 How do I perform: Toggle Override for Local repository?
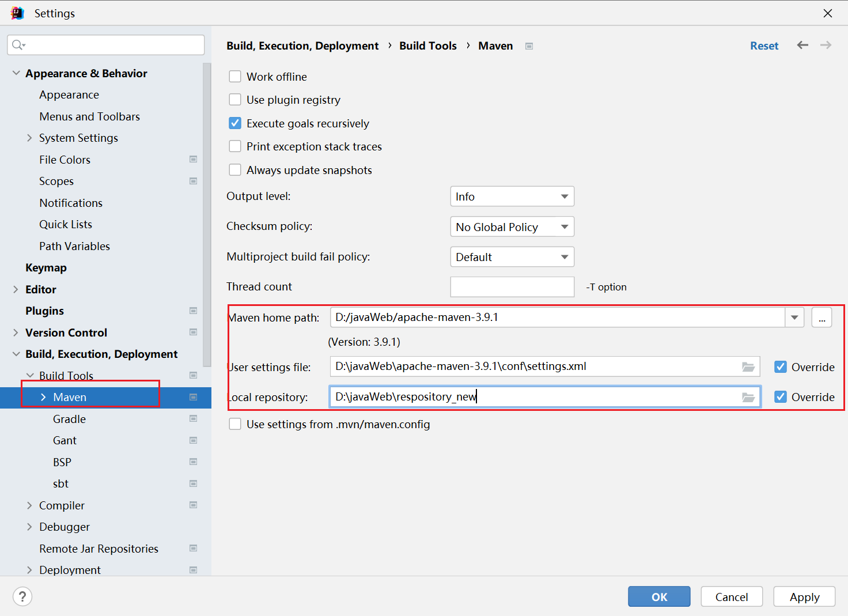(781, 397)
